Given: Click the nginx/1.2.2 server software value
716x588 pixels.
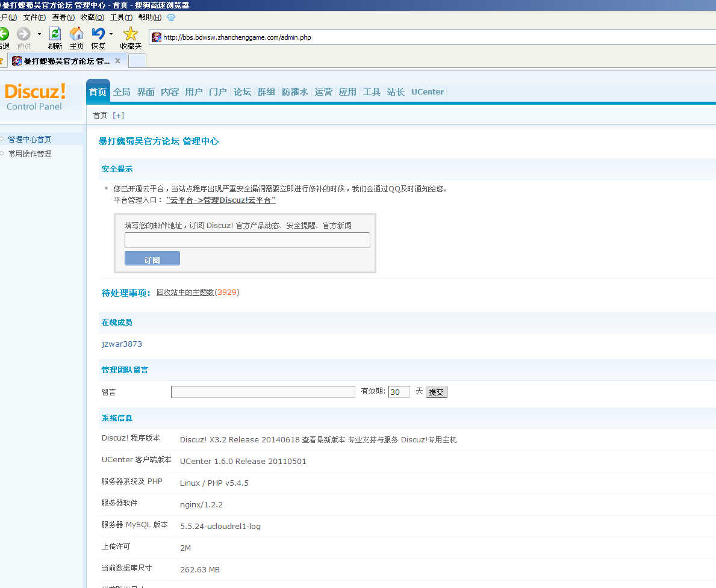Looking at the screenshot, I should (x=201, y=504).
